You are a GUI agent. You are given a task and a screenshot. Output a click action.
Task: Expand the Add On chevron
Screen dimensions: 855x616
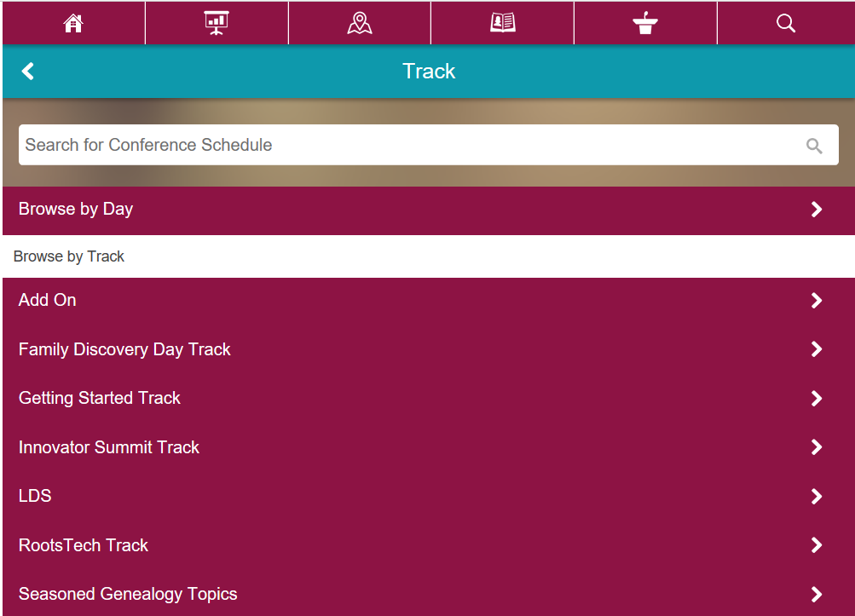(817, 301)
